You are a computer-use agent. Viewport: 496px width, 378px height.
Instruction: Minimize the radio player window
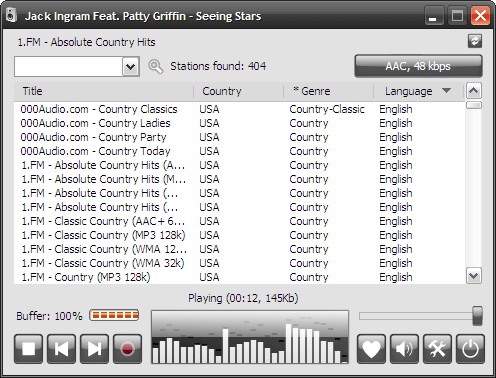point(434,16)
